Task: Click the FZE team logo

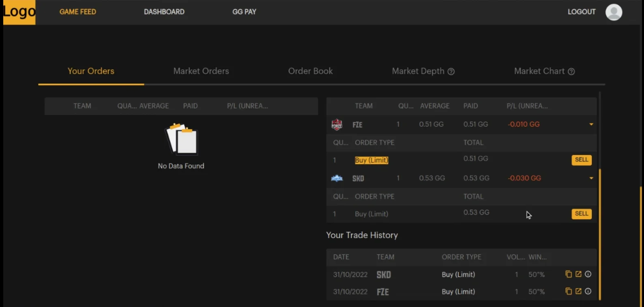Action: tap(337, 125)
